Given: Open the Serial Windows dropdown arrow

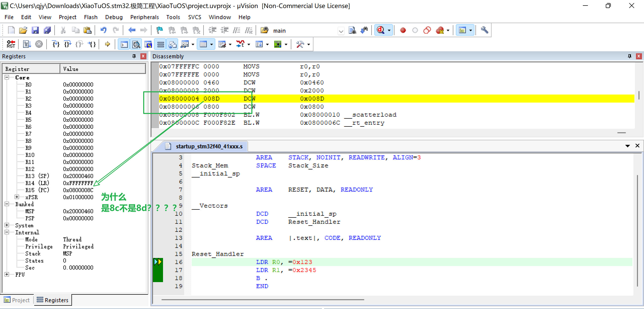Looking at the screenshot, I should click(230, 45).
